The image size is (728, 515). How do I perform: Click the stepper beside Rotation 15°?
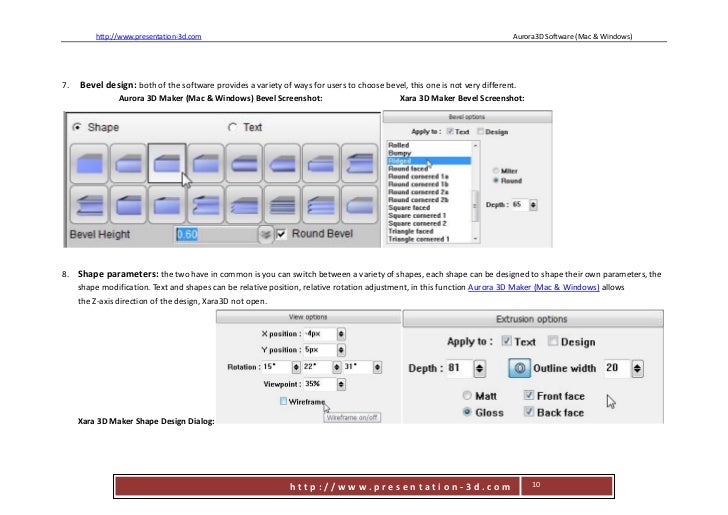[x=296, y=367]
